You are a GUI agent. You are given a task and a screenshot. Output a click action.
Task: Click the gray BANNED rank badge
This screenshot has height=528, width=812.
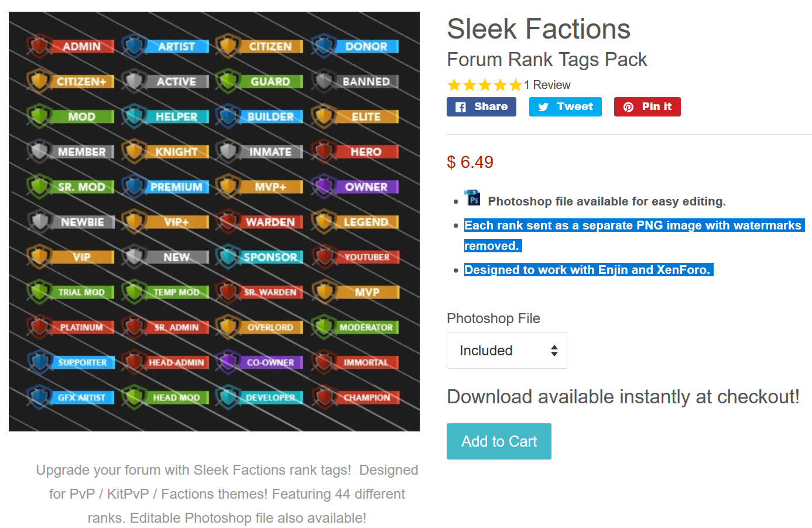355,81
